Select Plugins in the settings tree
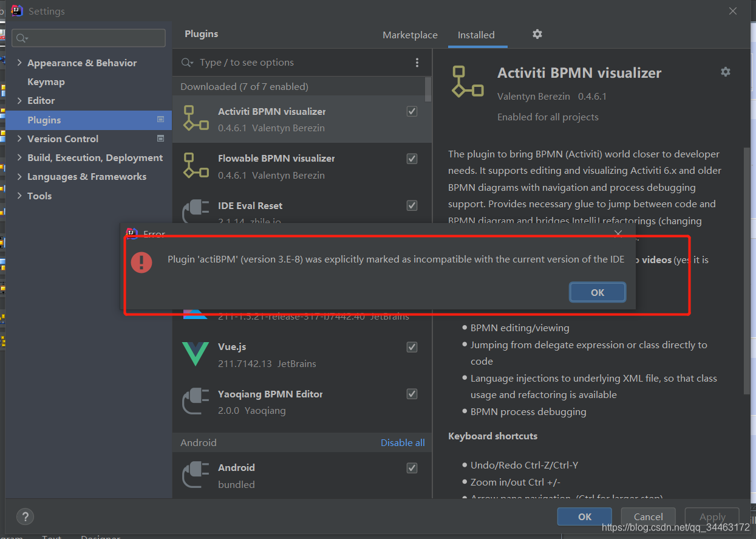This screenshot has height=539, width=756. coord(89,120)
